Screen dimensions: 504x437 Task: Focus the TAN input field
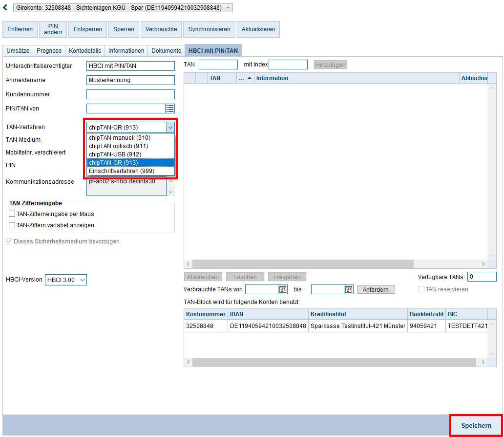click(x=218, y=65)
